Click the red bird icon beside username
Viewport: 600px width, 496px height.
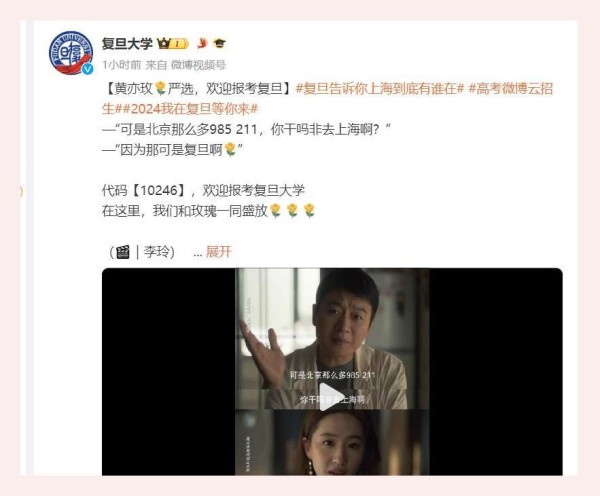tap(202, 43)
